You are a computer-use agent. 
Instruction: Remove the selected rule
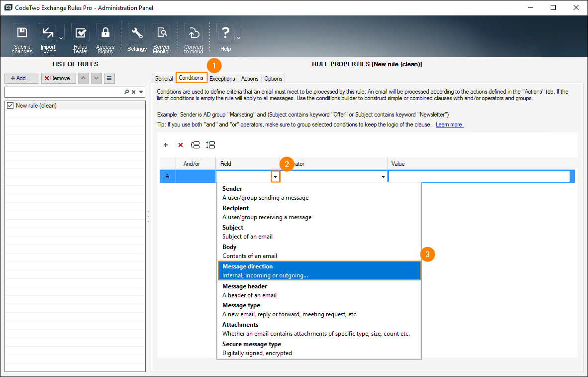click(x=59, y=78)
